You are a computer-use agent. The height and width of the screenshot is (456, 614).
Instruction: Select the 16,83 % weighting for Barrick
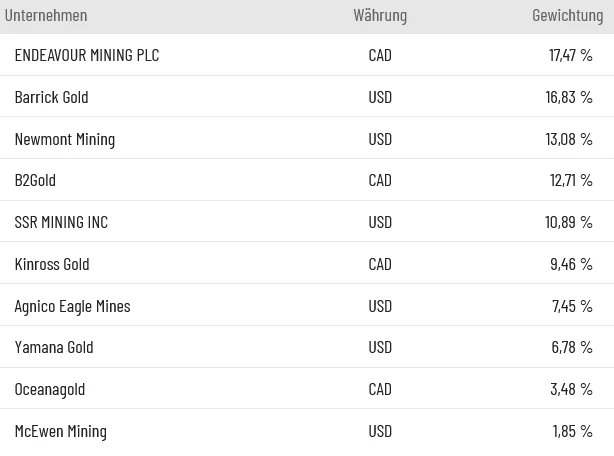pyautogui.click(x=569, y=97)
